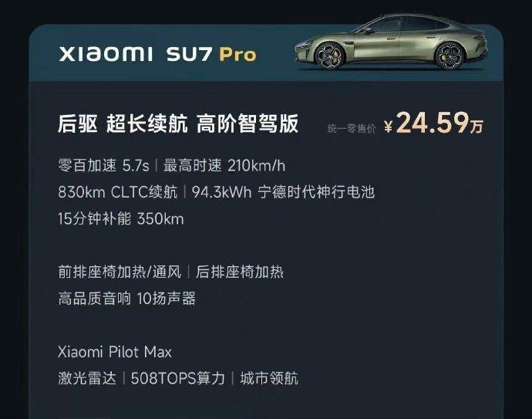This screenshot has height=419, width=532.
Task: Click the 前排座椅加热/通风 feature
Action: tap(120, 272)
